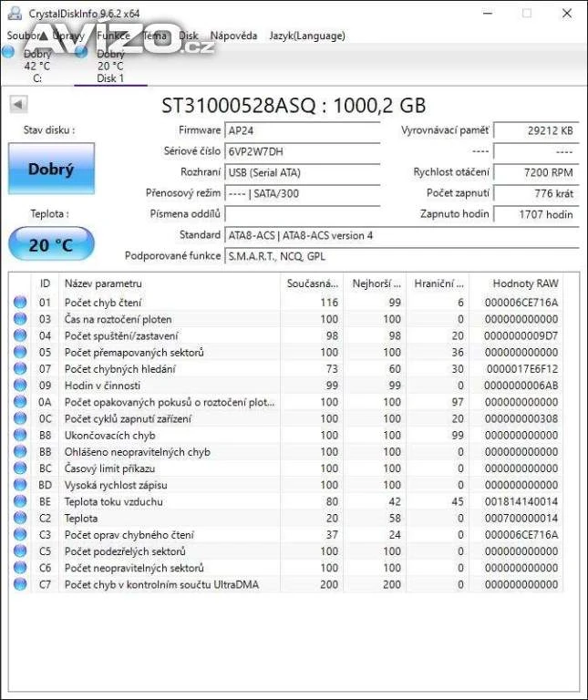Click RAW value 000000000308
This screenshot has height=700, width=588.
[x=521, y=418]
